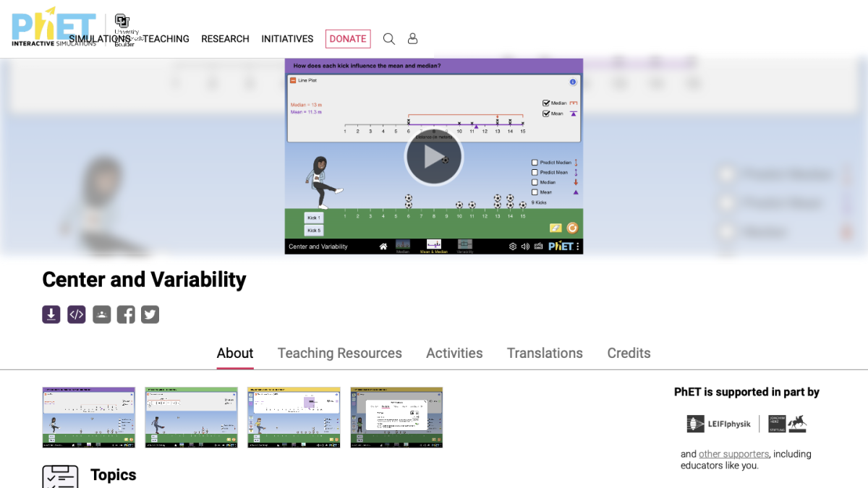Click the yellow eraser button to clear kicks

tap(555, 228)
